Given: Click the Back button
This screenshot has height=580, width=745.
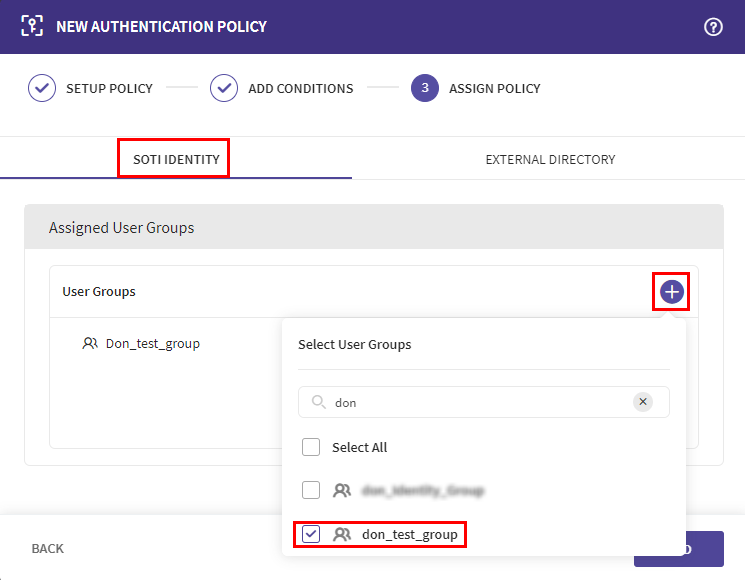Looking at the screenshot, I should tap(48, 548).
